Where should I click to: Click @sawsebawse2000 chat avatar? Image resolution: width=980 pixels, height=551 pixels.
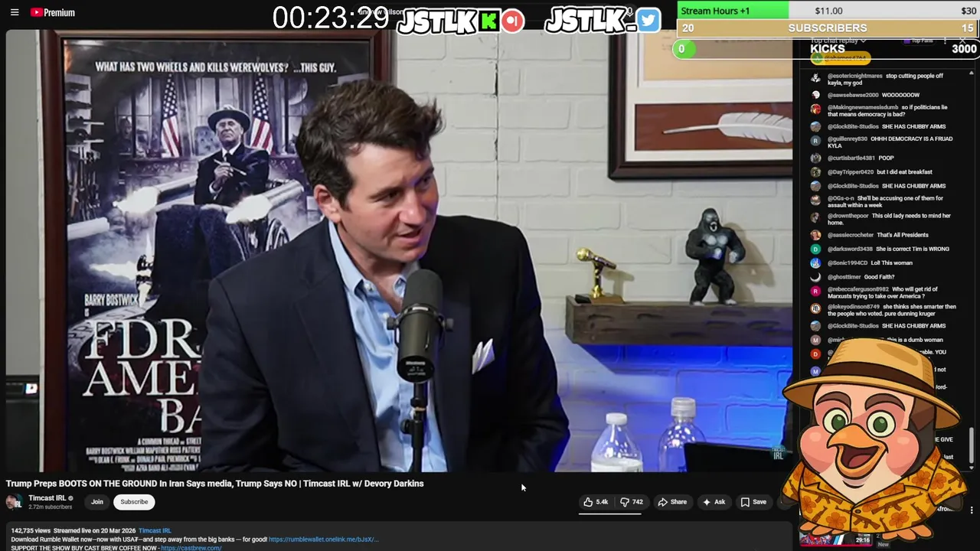pos(815,95)
